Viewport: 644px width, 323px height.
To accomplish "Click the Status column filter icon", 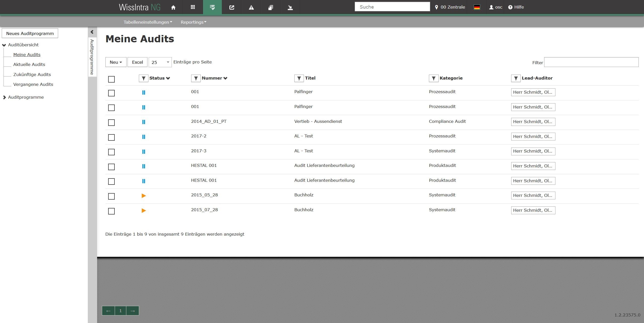I will click(x=143, y=78).
